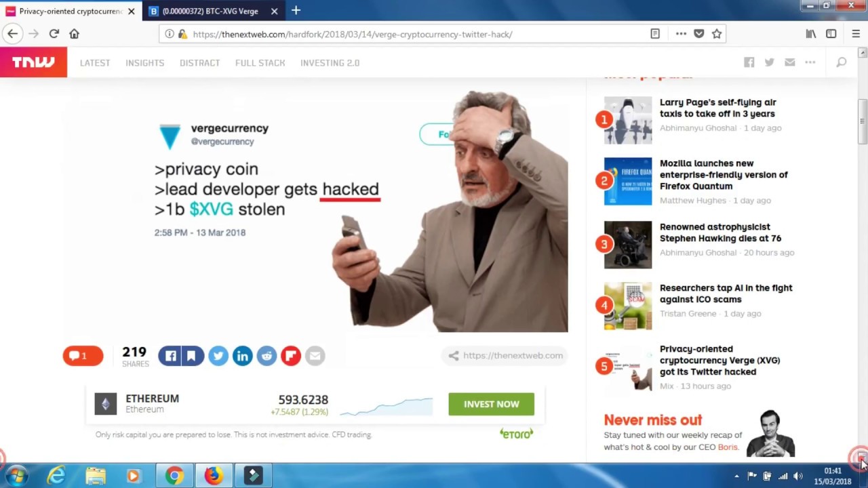The width and height of the screenshot is (868, 488).
Task: Close the BTC-XVG Verge tab
Action: click(274, 12)
